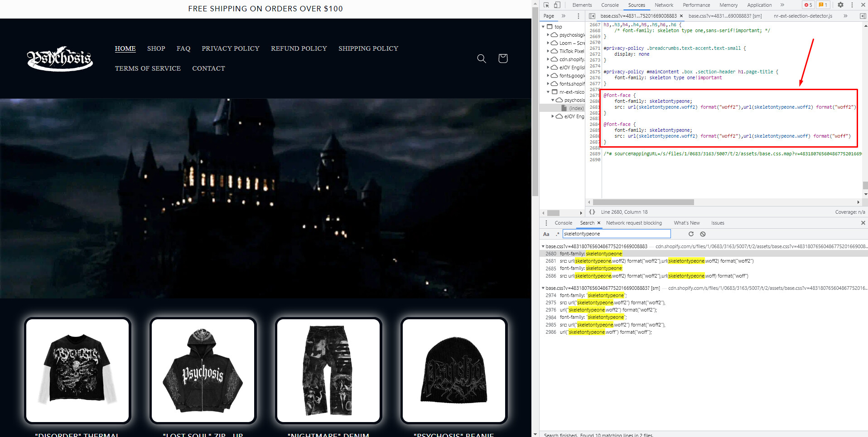Screen dimensions: 868x437
Task: Close the DevTools panel
Action: 862,5
